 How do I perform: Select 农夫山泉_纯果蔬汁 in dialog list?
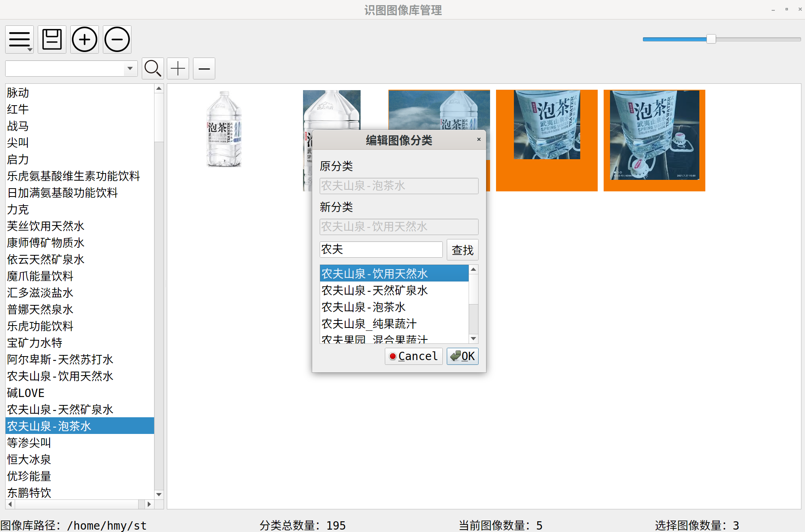pos(394,324)
